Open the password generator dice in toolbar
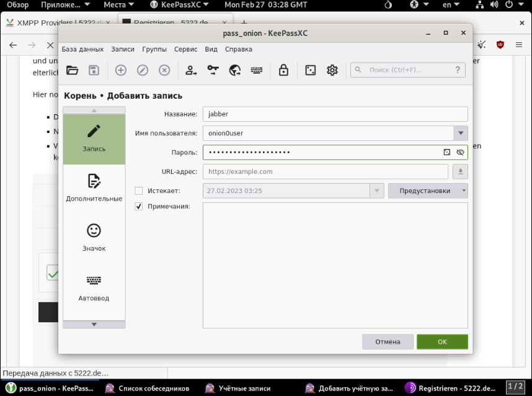532x396 pixels. [310, 70]
